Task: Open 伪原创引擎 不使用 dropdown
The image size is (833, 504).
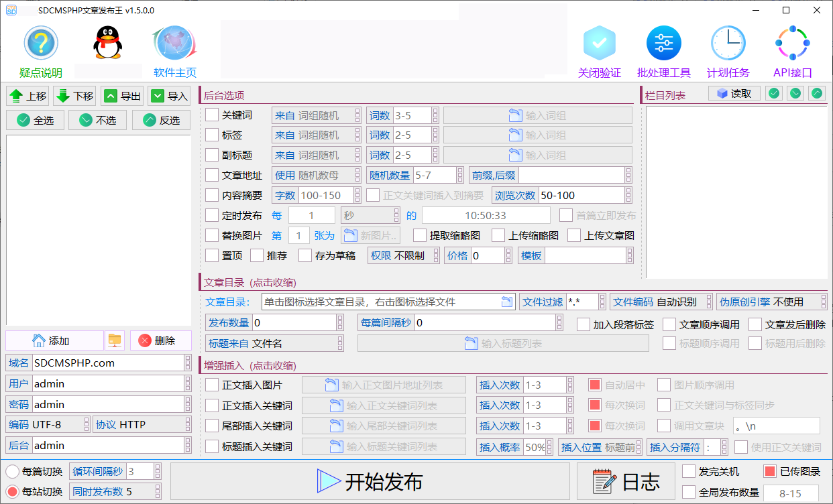Action: [771, 302]
